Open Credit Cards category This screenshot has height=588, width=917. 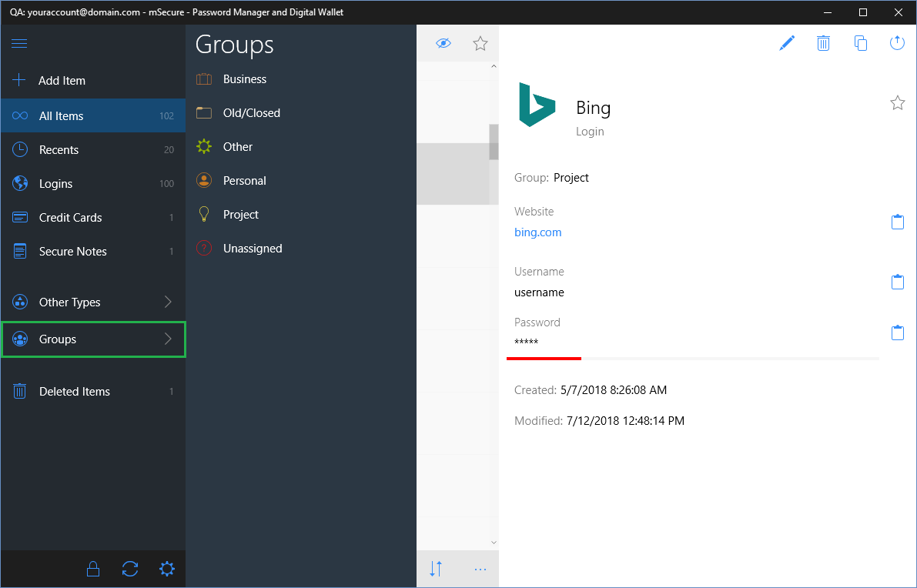[x=93, y=218]
